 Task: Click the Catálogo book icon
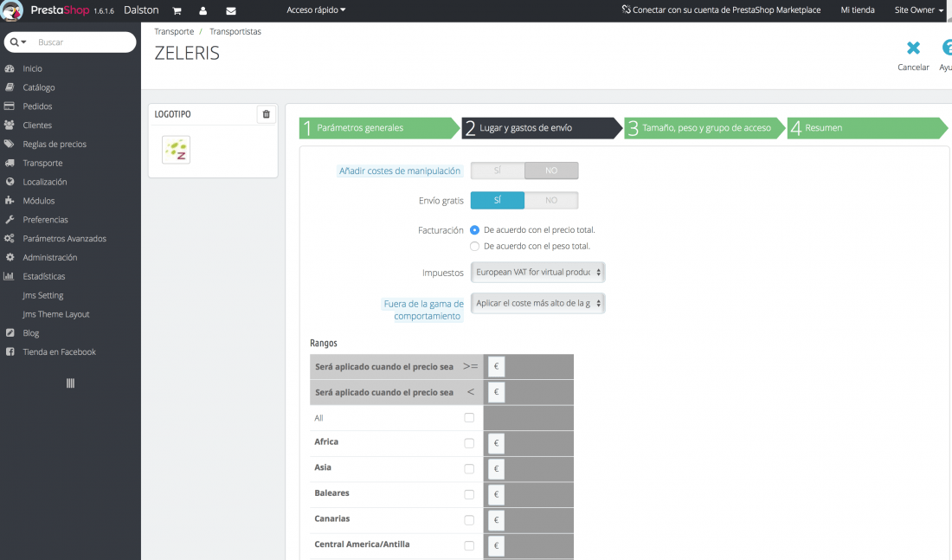click(x=10, y=87)
